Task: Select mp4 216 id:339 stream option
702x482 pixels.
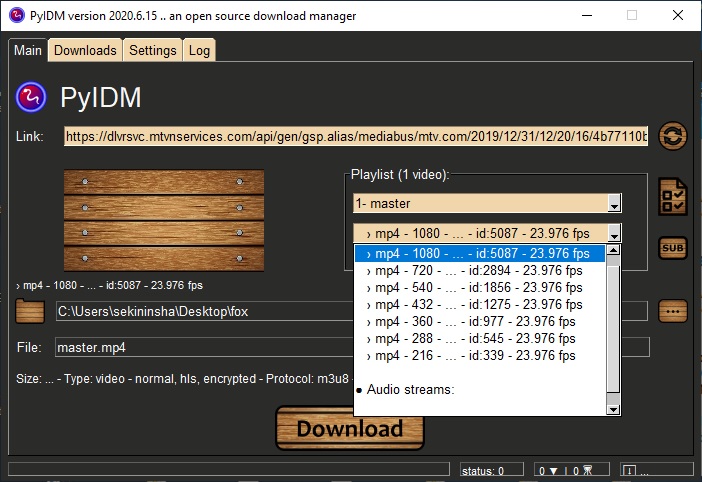Action: [479, 355]
